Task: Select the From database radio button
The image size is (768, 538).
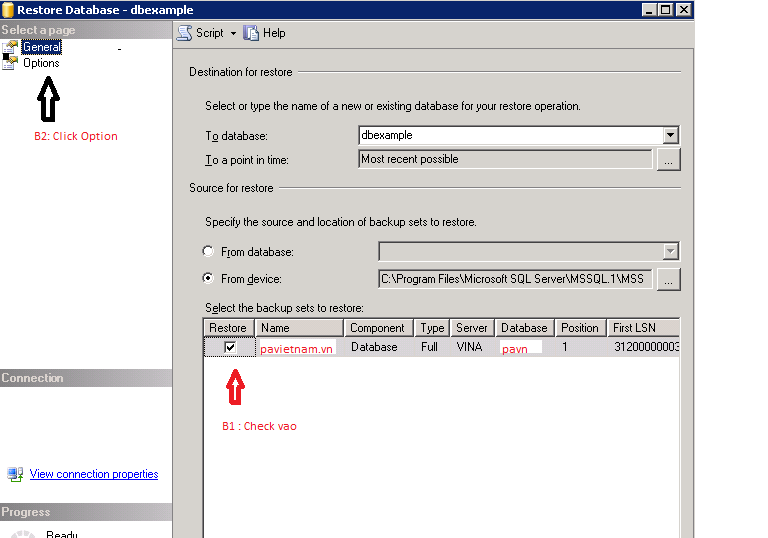Action: click(x=208, y=251)
